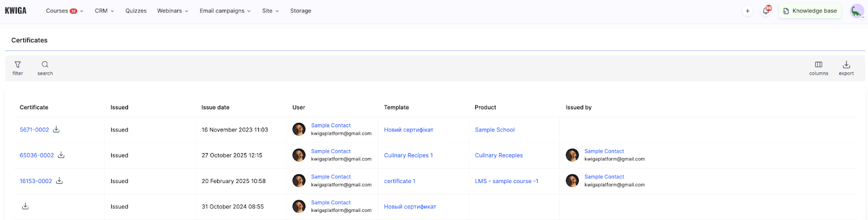
Task: Open the certificate 1 template link
Action: click(x=399, y=181)
